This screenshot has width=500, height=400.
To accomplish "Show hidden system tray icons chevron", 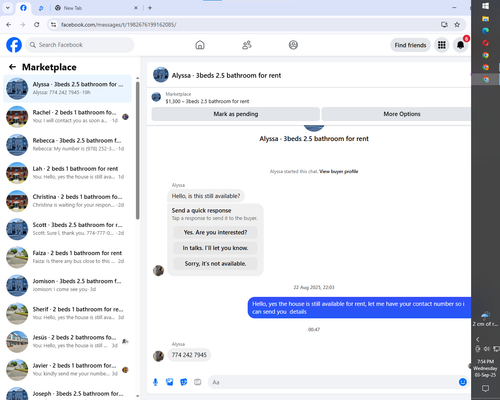I will [x=478, y=339].
